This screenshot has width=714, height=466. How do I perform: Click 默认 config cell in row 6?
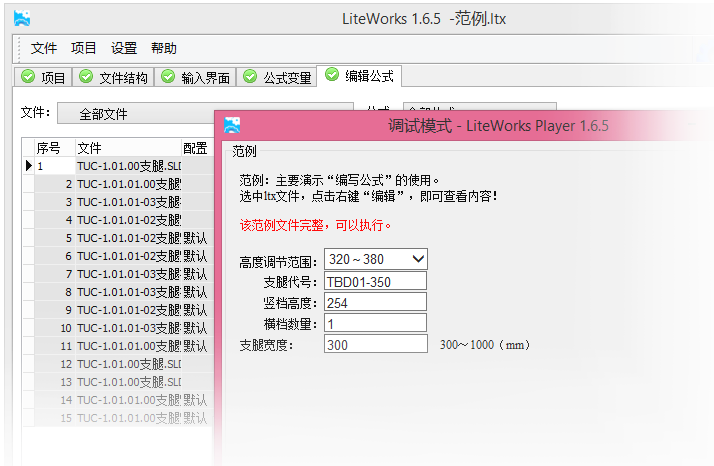point(198,256)
